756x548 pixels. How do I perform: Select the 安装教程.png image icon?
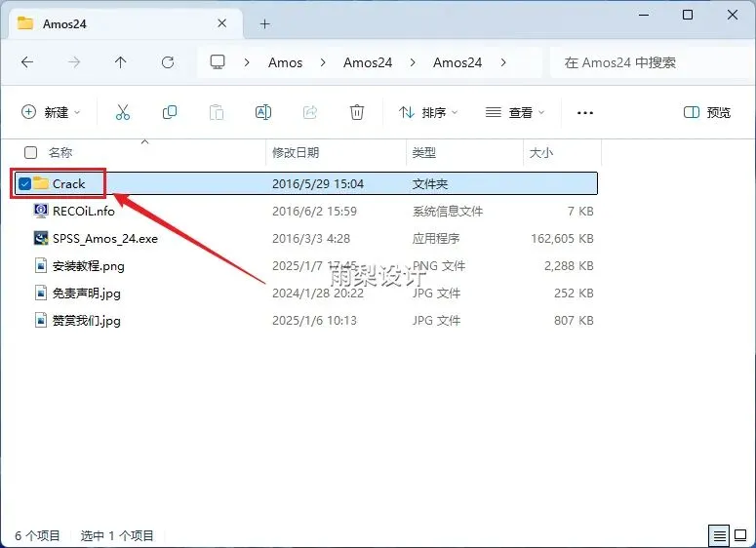click(x=41, y=265)
